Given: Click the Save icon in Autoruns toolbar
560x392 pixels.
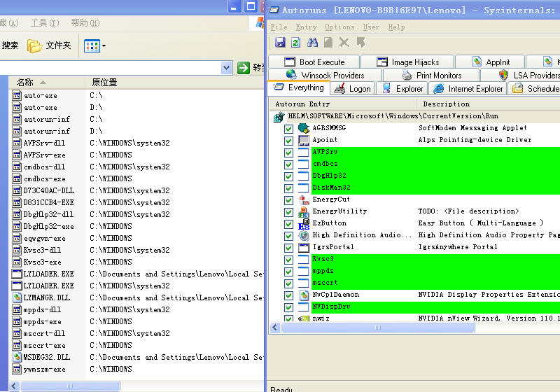Looking at the screenshot, I should [x=280, y=43].
